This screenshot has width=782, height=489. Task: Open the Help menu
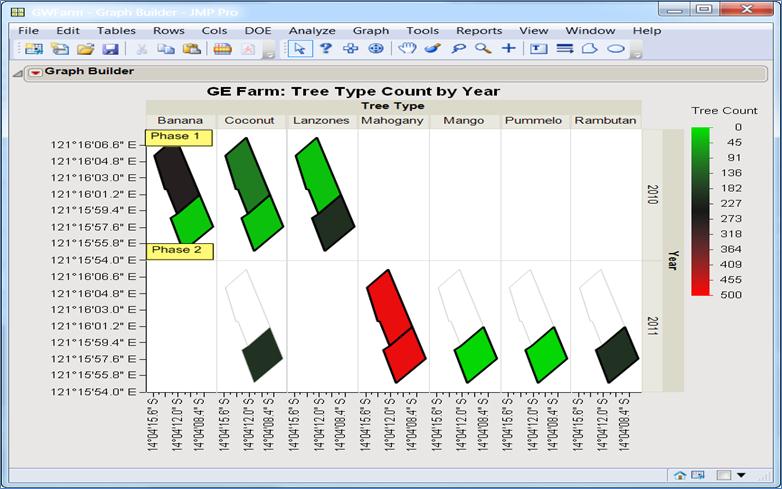pyautogui.click(x=647, y=30)
